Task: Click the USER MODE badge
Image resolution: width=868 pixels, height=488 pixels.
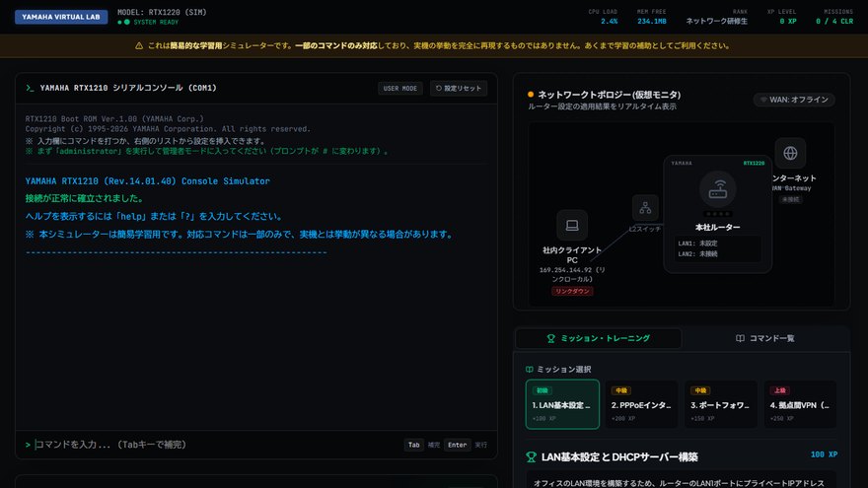Action: (400, 89)
